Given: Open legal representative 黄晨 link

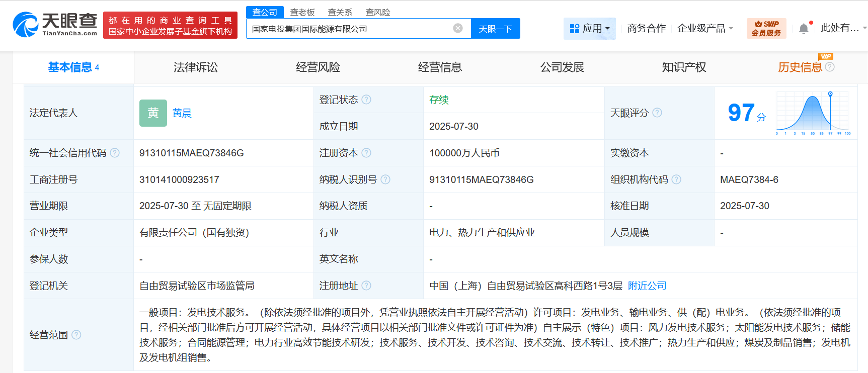Looking at the screenshot, I should pyautogui.click(x=182, y=113).
